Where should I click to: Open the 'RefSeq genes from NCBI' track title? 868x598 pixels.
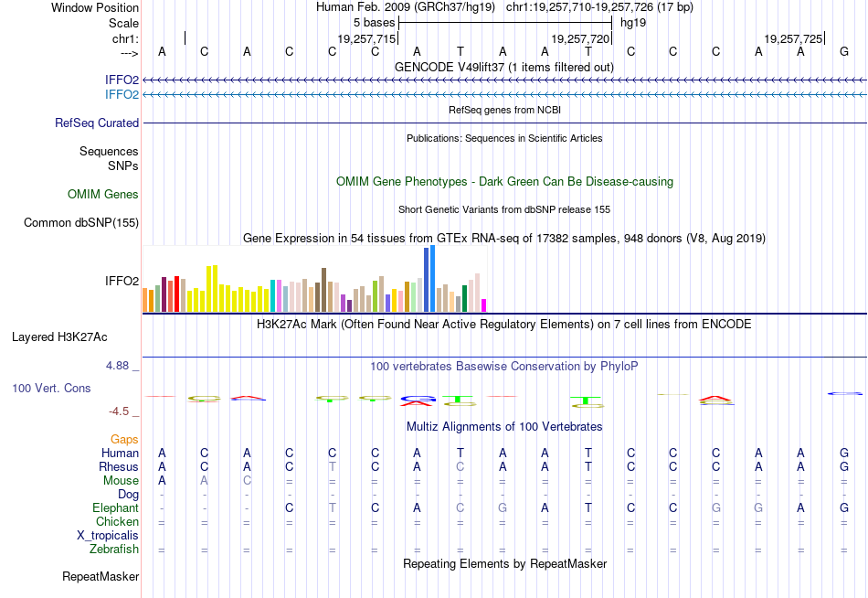pyautogui.click(x=504, y=110)
